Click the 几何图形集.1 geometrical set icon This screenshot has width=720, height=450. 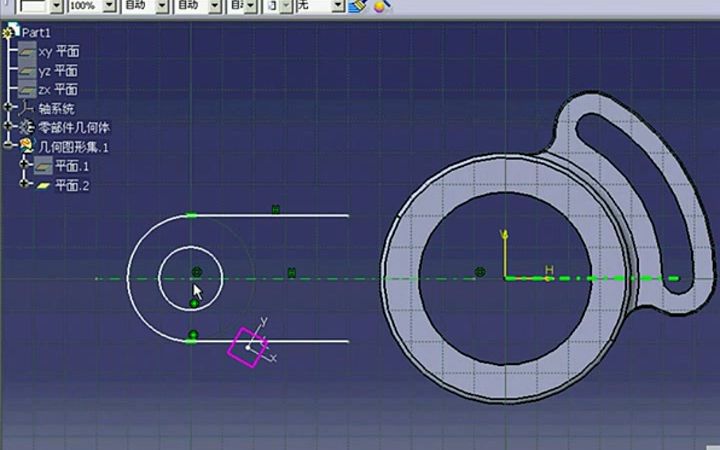tap(27, 146)
